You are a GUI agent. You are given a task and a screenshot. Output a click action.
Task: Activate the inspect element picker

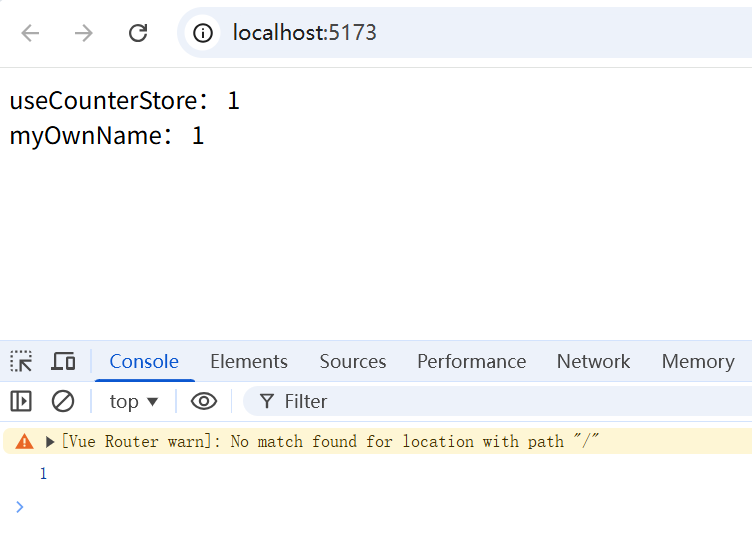pyautogui.click(x=21, y=361)
